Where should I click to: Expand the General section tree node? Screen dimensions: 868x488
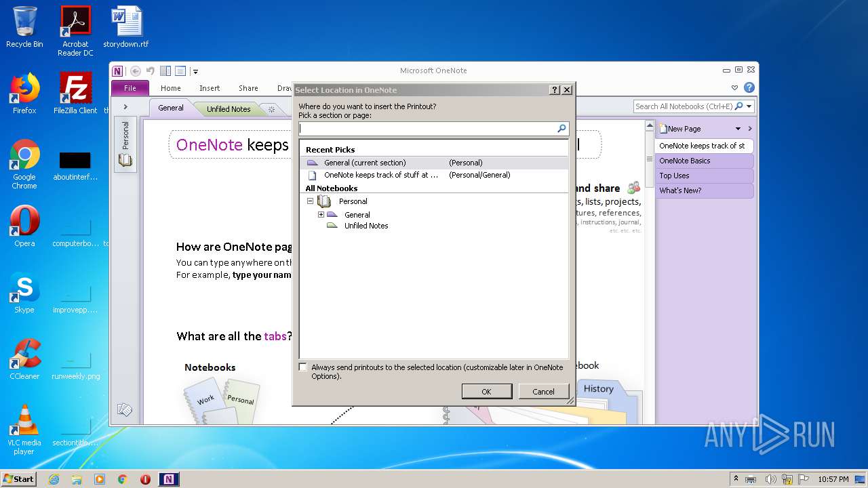321,214
